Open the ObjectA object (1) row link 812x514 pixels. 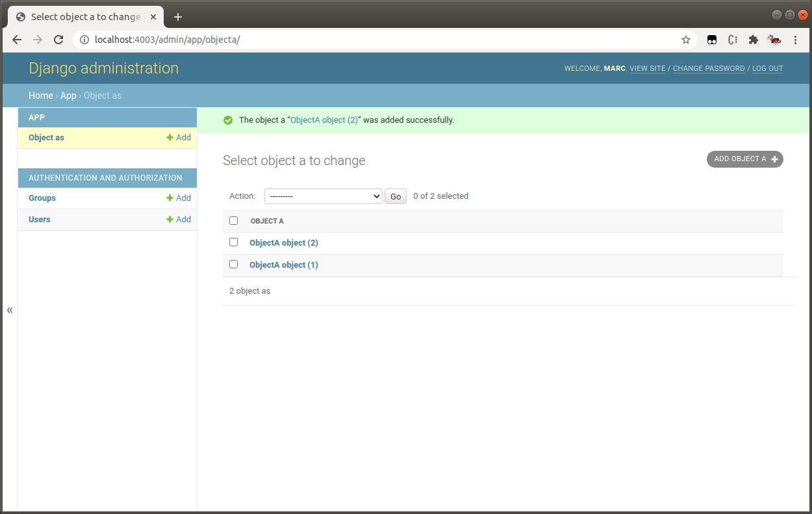(284, 265)
